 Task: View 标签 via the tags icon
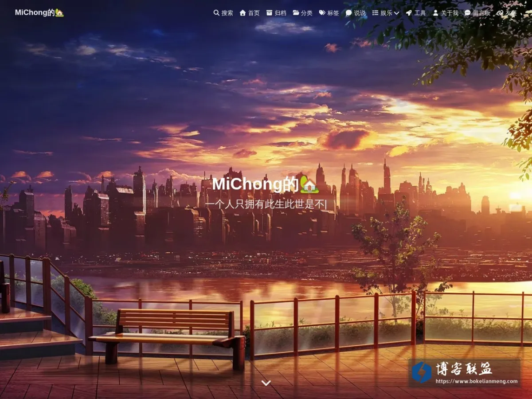322,13
